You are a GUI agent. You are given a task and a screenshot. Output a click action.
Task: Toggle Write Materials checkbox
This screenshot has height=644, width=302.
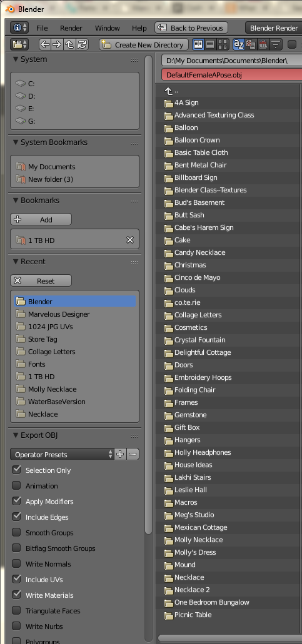point(16,595)
